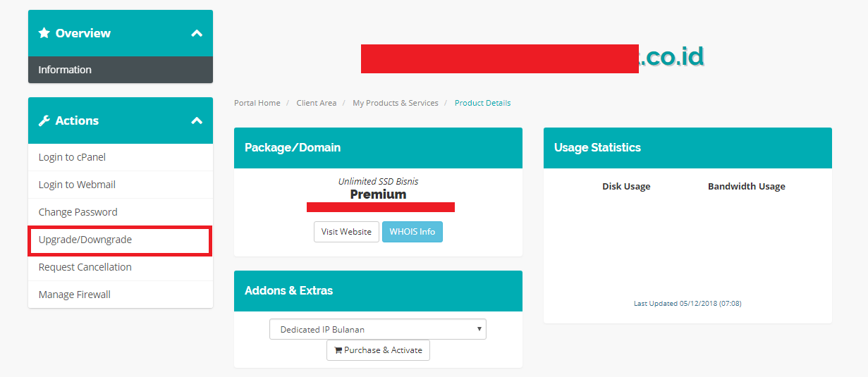Navigate to Client Area breadcrumb
The height and width of the screenshot is (377, 868).
pos(316,103)
